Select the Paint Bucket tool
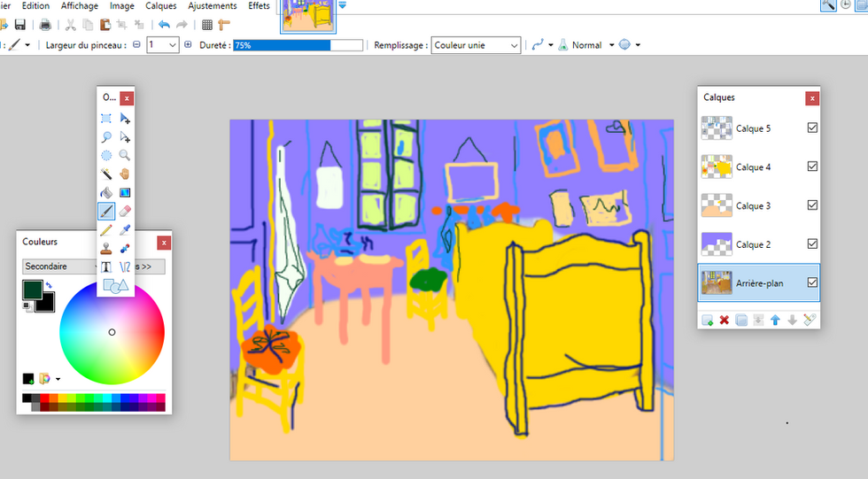The width and height of the screenshot is (868, 479). [106, 192]
